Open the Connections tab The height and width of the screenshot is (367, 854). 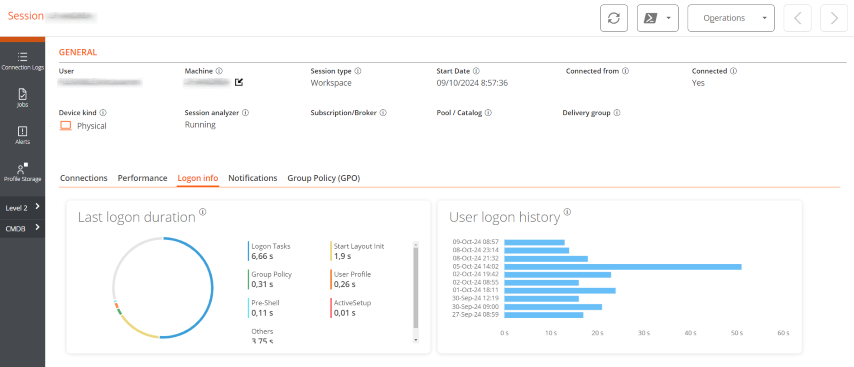point(83,178)
